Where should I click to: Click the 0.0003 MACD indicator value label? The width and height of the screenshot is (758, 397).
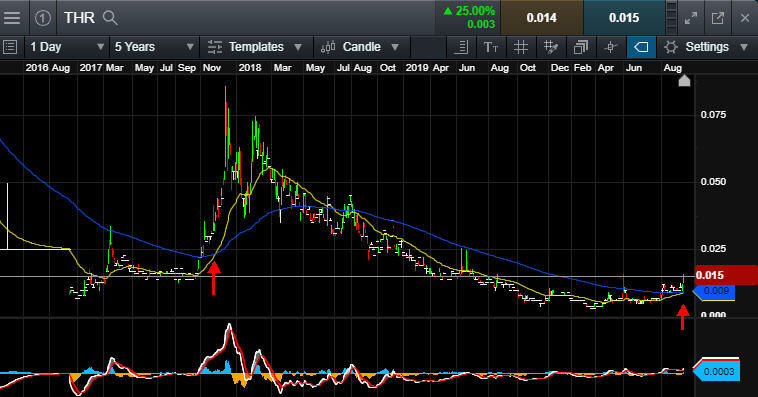coord(716,371)
